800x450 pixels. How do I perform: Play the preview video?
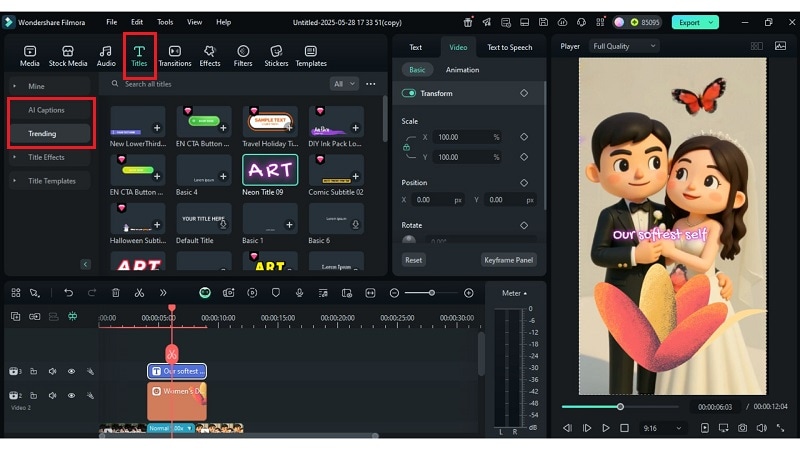point(606,428)
